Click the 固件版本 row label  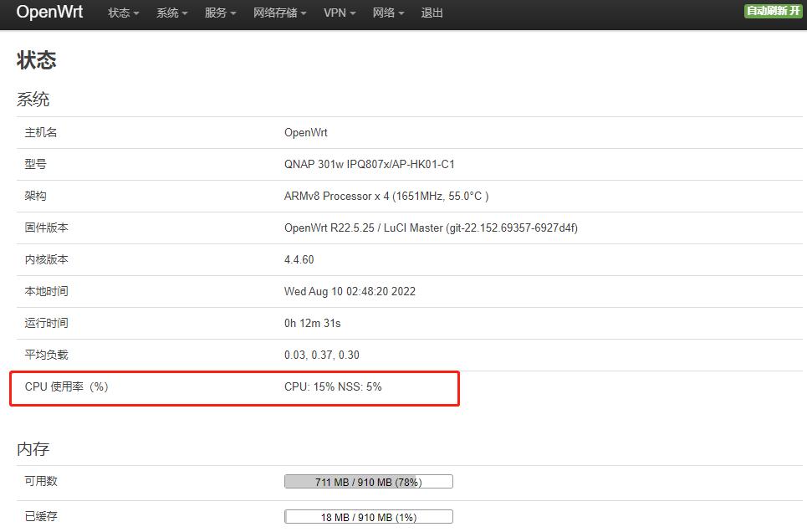[46, 228]
